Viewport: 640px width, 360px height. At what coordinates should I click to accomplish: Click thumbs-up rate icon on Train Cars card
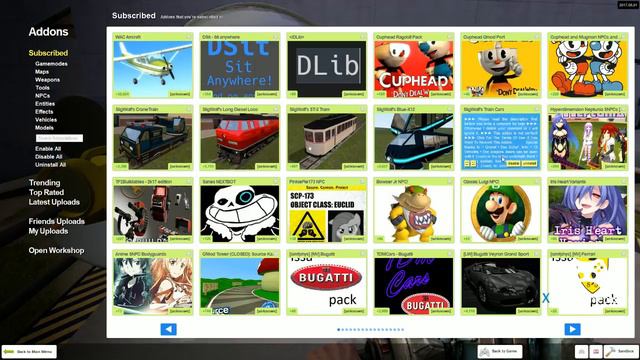pos(467,163)
